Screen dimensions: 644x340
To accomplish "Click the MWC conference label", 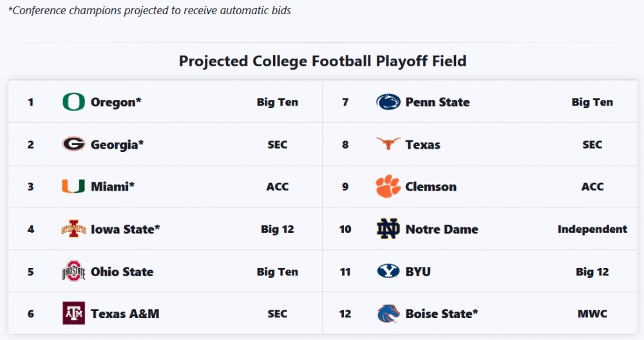I will point(592,314).
